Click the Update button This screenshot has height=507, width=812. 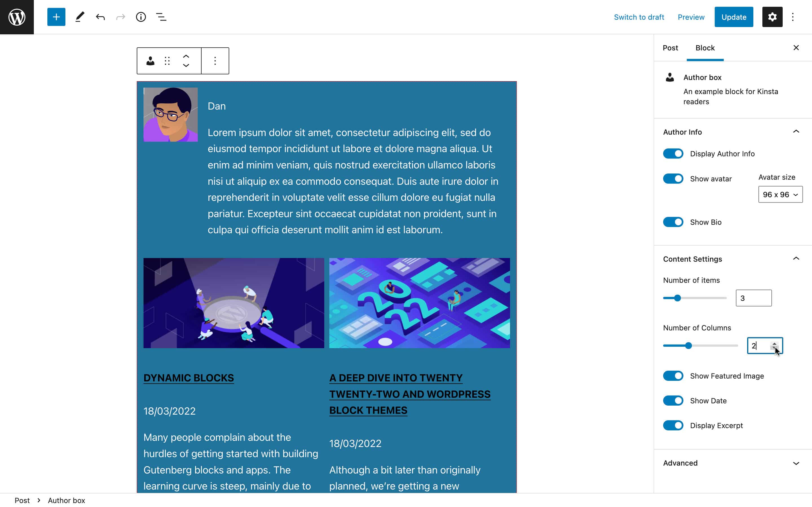point(734,17)
